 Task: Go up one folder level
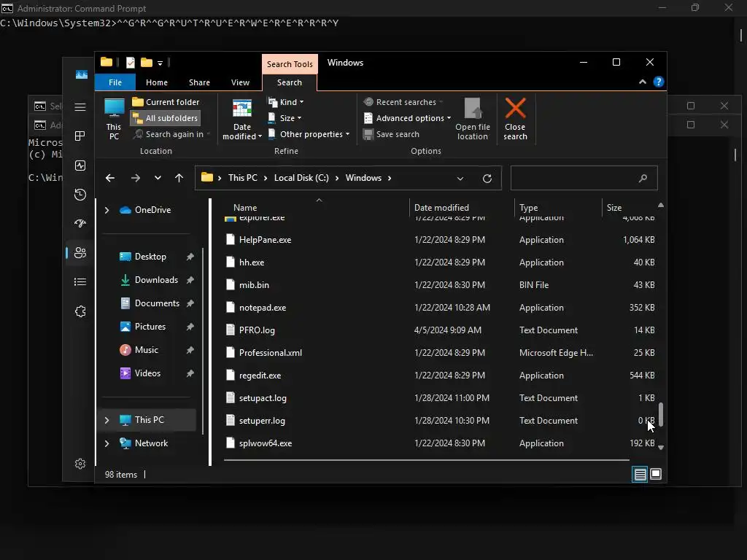[179, 178]
